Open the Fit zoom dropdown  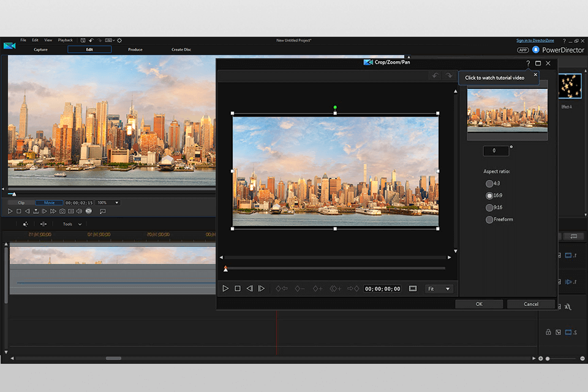pos(439,289)
